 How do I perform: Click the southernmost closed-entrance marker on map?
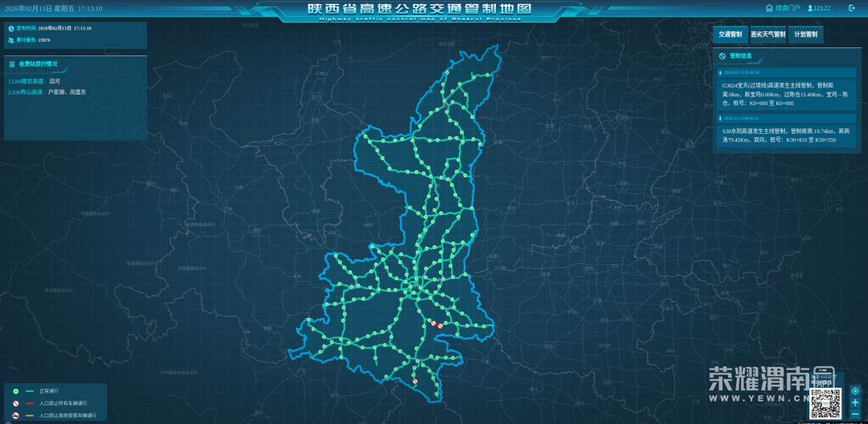(416, 382)
